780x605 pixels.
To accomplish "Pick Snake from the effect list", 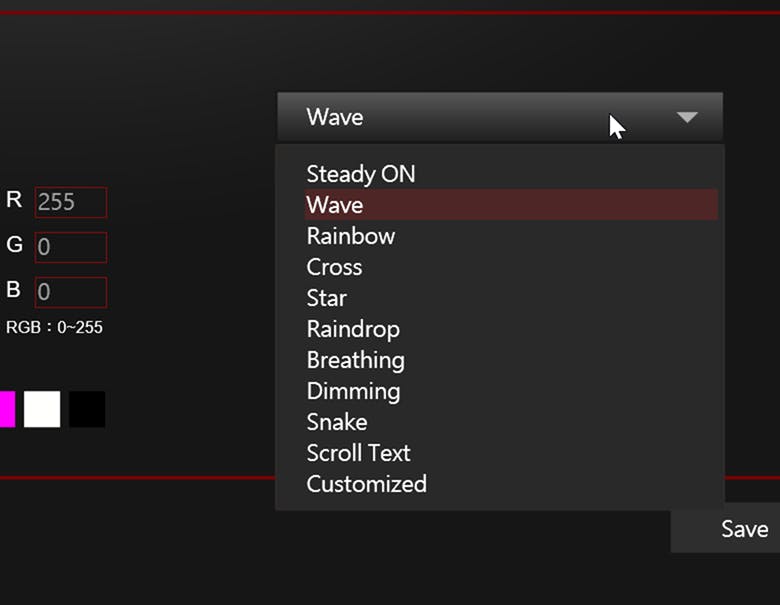I will click(511, 422).
